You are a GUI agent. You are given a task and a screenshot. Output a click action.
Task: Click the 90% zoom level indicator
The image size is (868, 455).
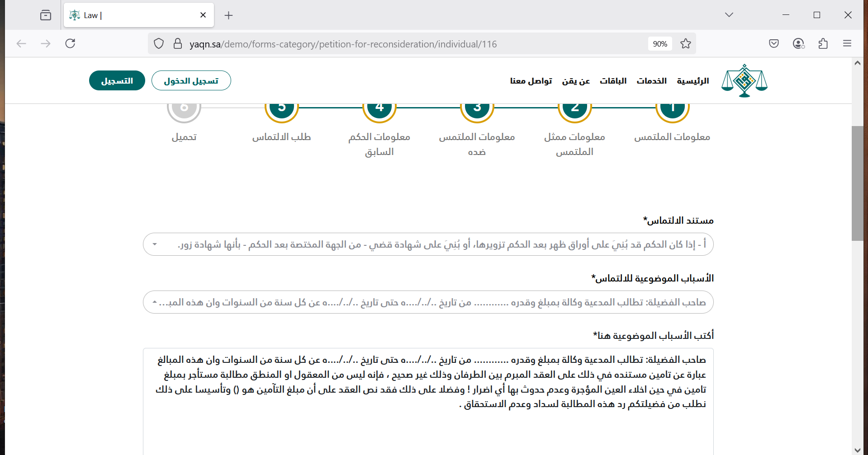(x=660, y=44)
